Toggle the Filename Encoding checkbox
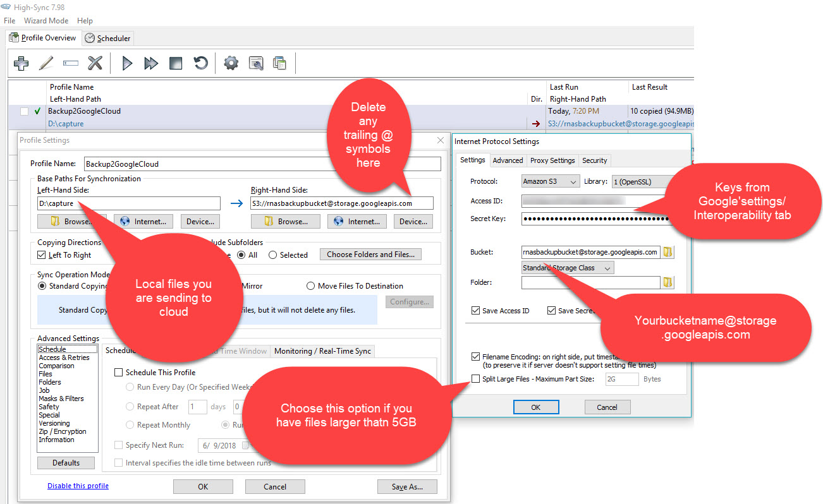 [x=475, y=357]
